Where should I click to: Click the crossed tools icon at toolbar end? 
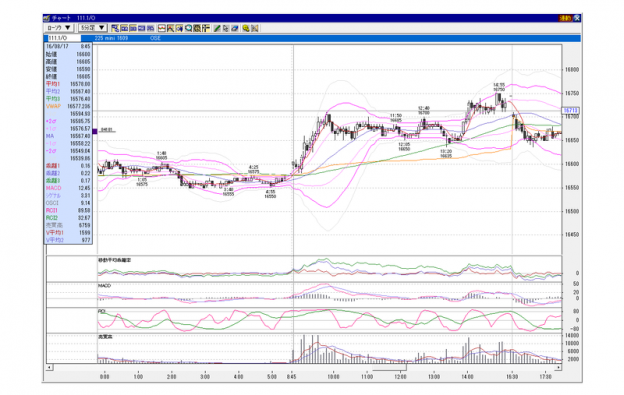255,28
